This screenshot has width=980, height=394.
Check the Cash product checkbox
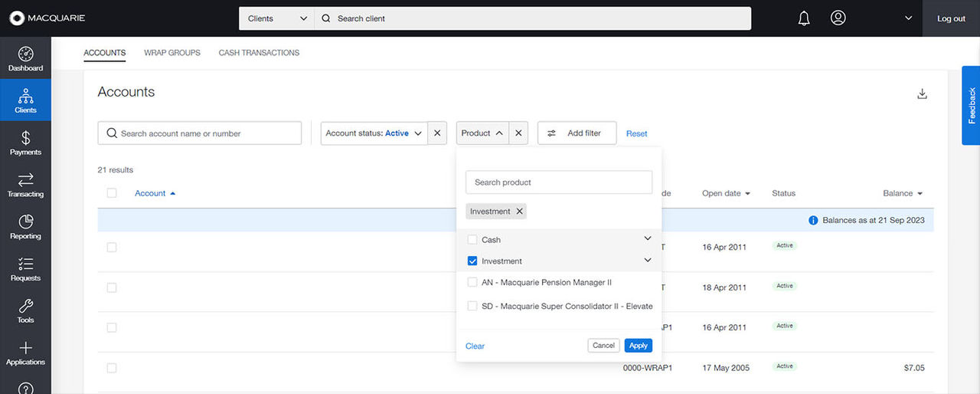(x=472, y=240)
